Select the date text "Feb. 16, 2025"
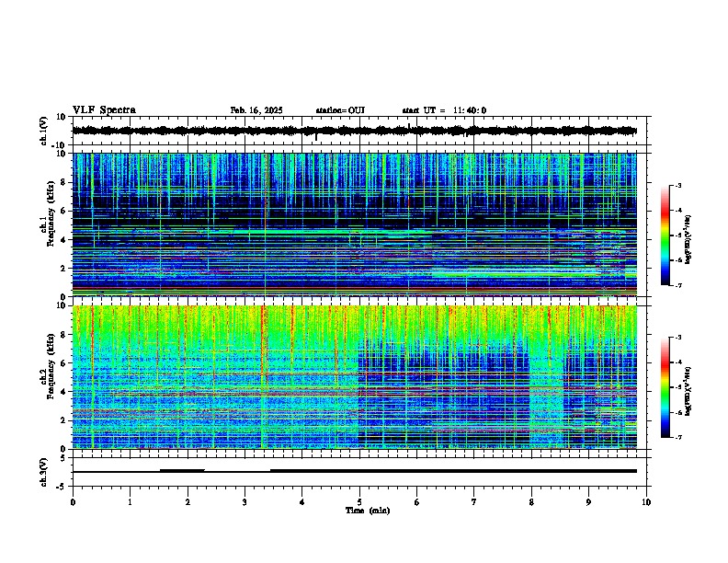Screen dimensions: 728x563 point(256,110)
